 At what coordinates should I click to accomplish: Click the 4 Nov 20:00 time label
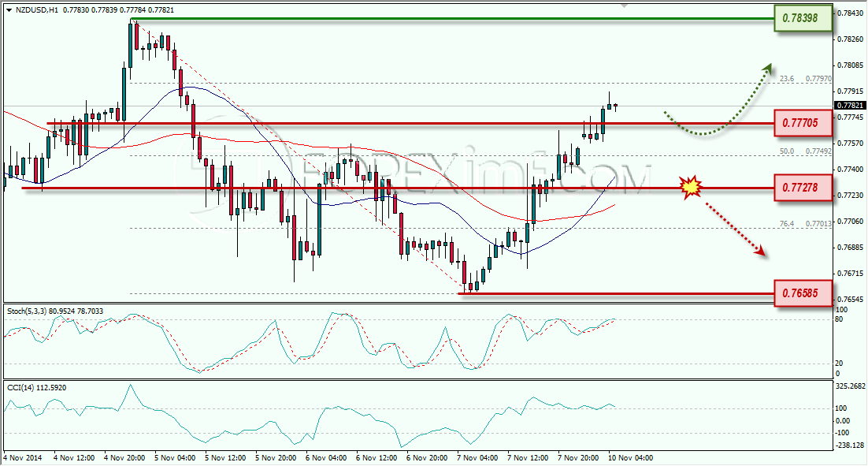[x=124, y=457]
